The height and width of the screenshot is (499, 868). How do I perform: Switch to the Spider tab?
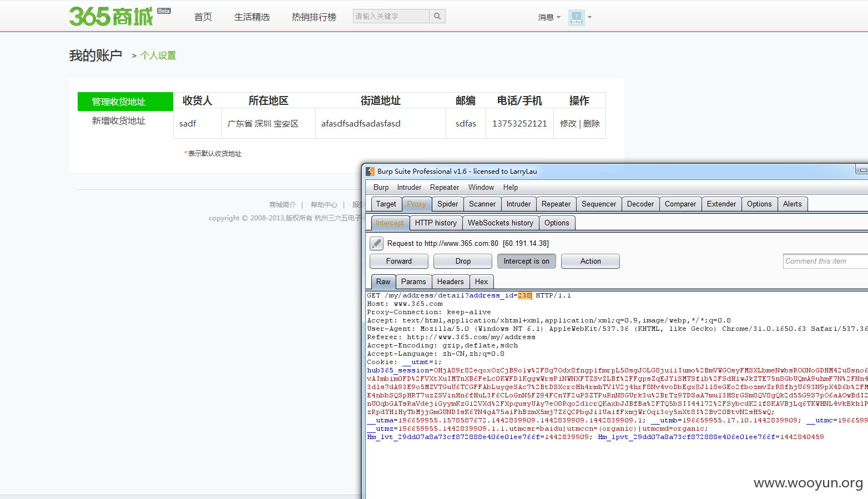click(x=447, y=204)
